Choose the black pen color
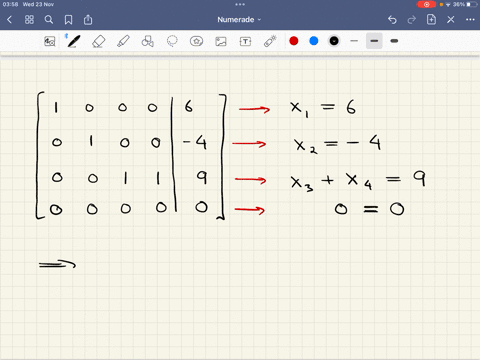The height and width of the screenshot is (360, 480). point(334,41)
